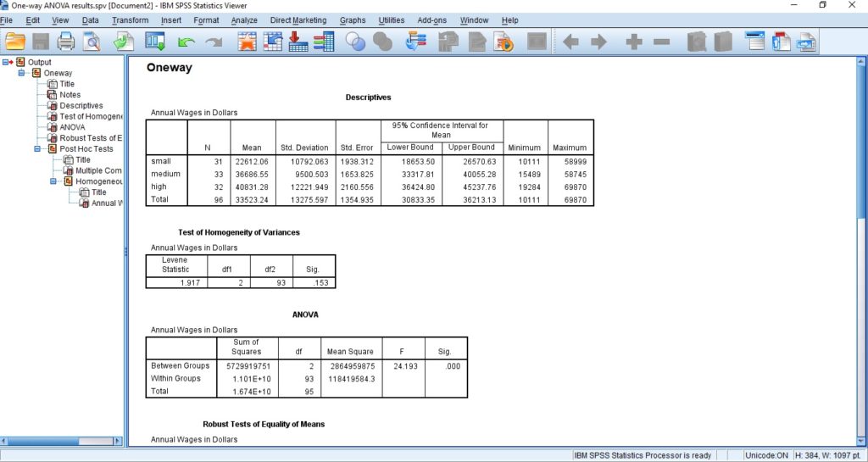The image size is (868, 462).
Task: Click the Insert Text toolbar icon
Action: coord(807,42)
